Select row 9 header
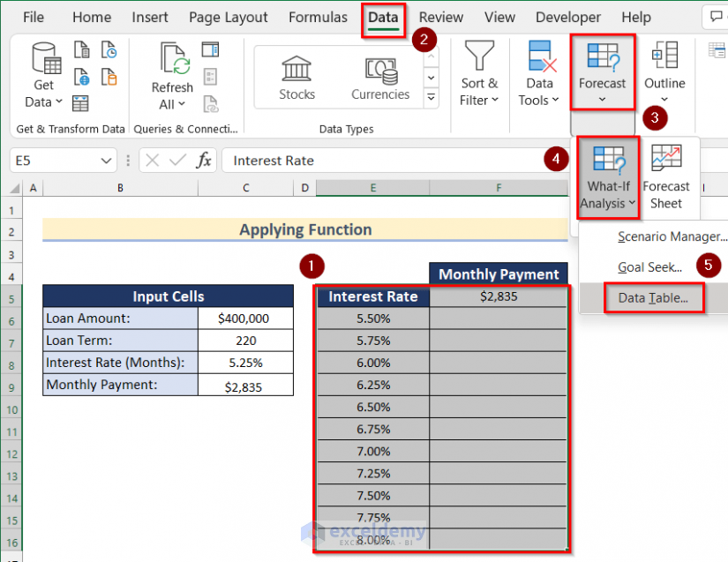 click(11, 387)
